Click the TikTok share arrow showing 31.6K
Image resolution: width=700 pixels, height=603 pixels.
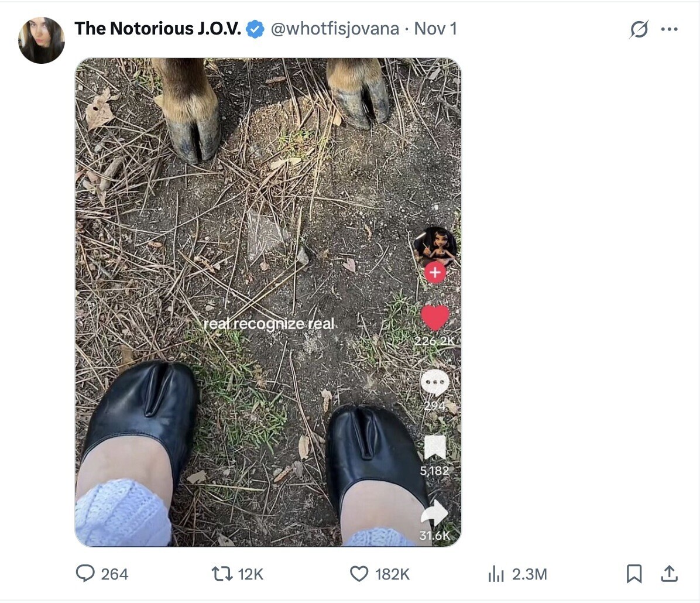pyautogui.click(x=435, y=513)
